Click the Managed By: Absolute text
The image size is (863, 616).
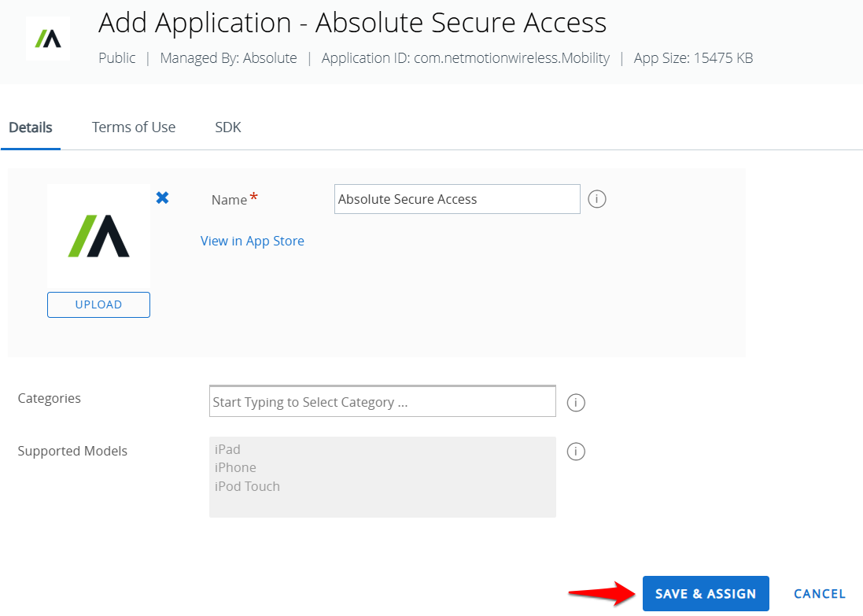click(228, 57)
